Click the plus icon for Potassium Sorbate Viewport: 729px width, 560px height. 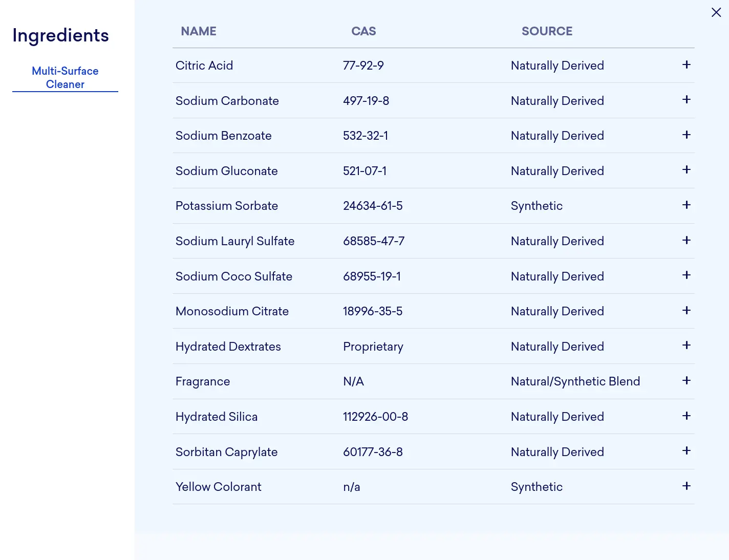(687, 205)
